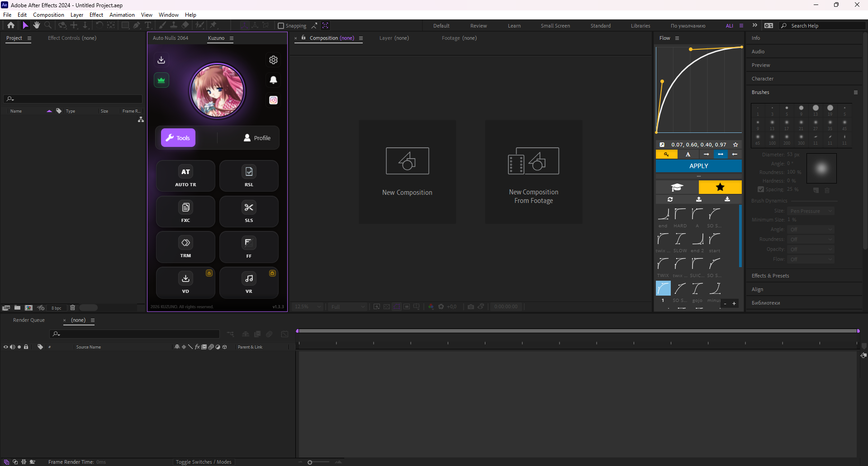Switch to the Render Queue tab
Viewport: 868px width, 466px height.
click(29, 320)
